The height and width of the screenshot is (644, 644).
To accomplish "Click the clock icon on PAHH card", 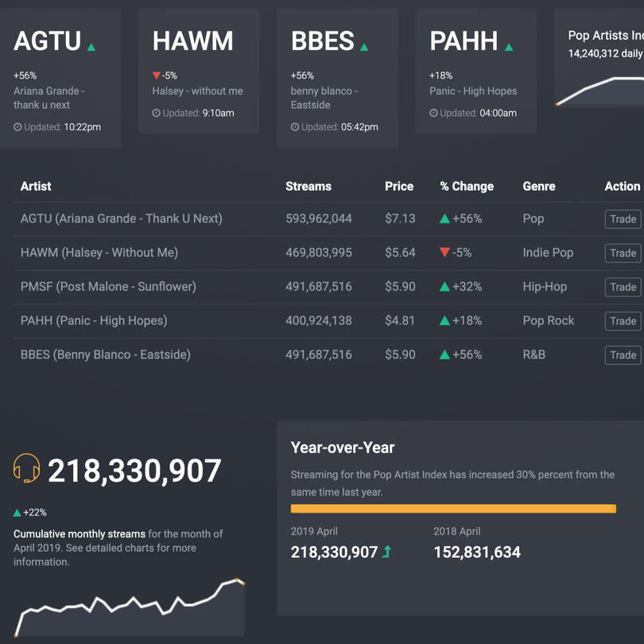I will point(433,113).
